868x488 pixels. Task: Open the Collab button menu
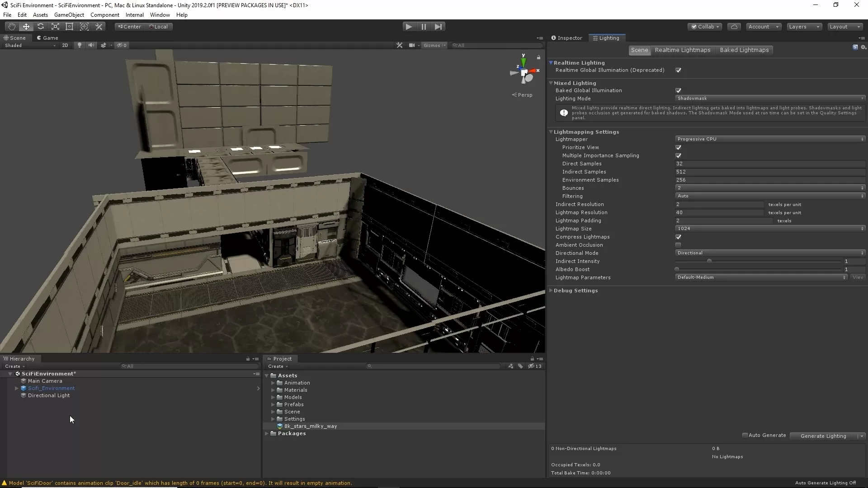click(704, 27)
